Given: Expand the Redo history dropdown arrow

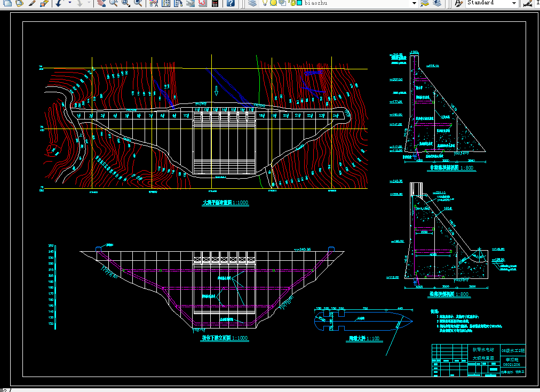Looking at the screenshot, I should (89, 3).
